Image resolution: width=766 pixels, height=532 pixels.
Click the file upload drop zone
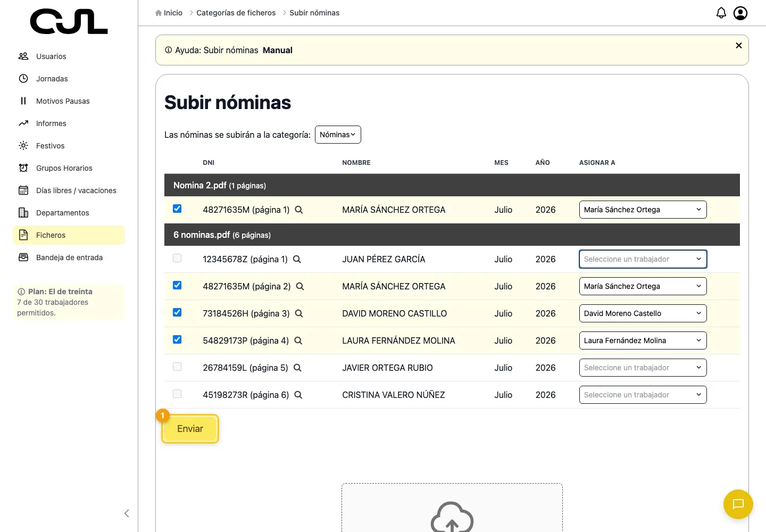click(452, 508)
